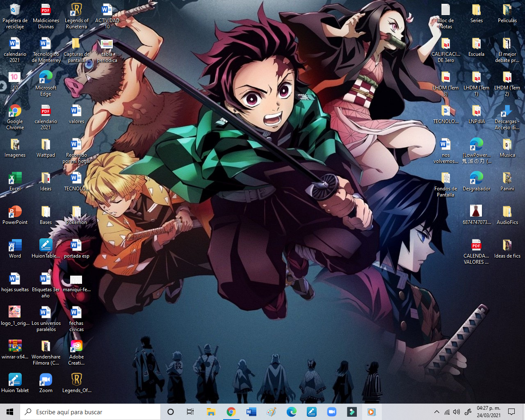This screenshot has height=420, width=525.
Task: Open Etiquetas 3er año document
Action: (x=46, y=285)
